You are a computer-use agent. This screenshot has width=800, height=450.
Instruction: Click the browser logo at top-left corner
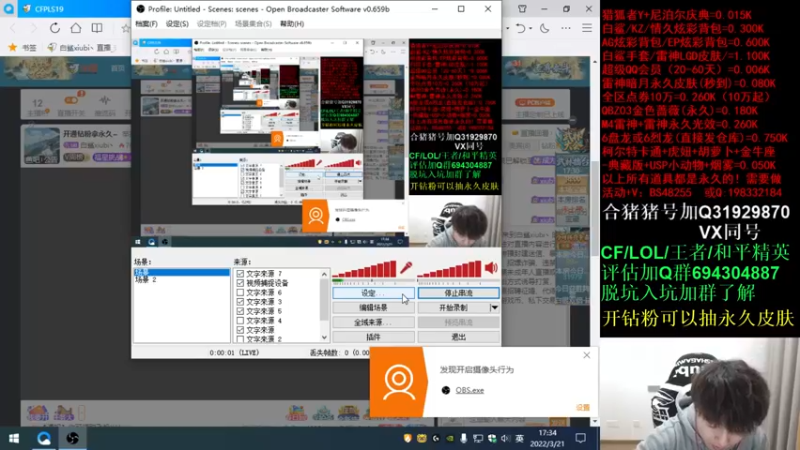8,9
